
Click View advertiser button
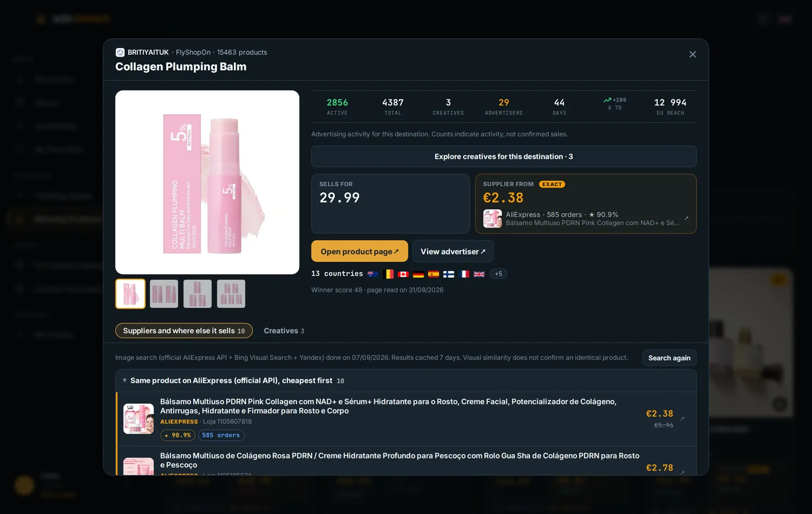click(x=453, y=251)
